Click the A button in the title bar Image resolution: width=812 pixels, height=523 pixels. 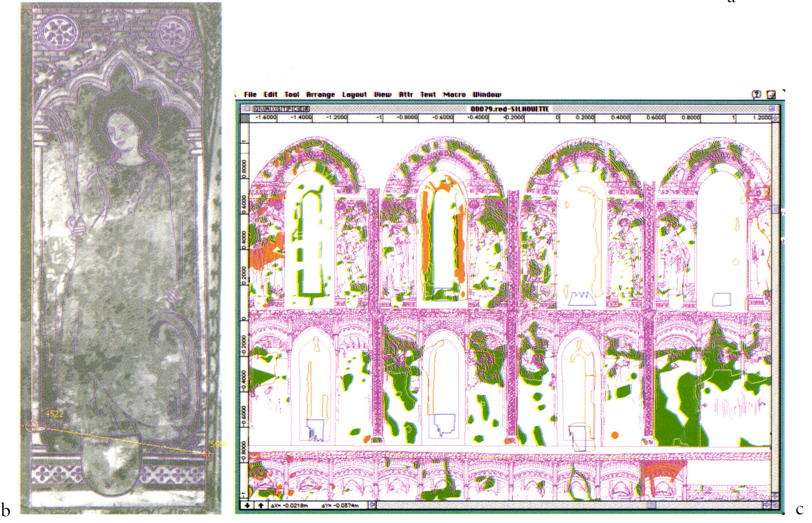[x=268, y=109]
